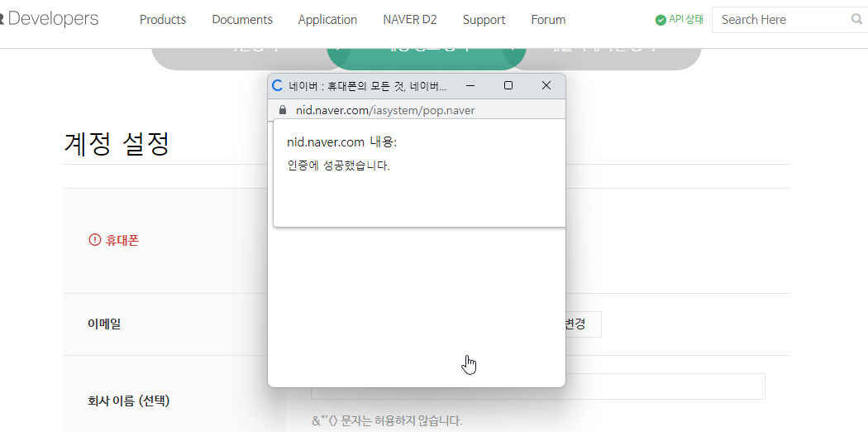The image size is (868, 432).
Task: Click the 문자는 허용하지 않습니다 hint text
Action: point(387,421)
